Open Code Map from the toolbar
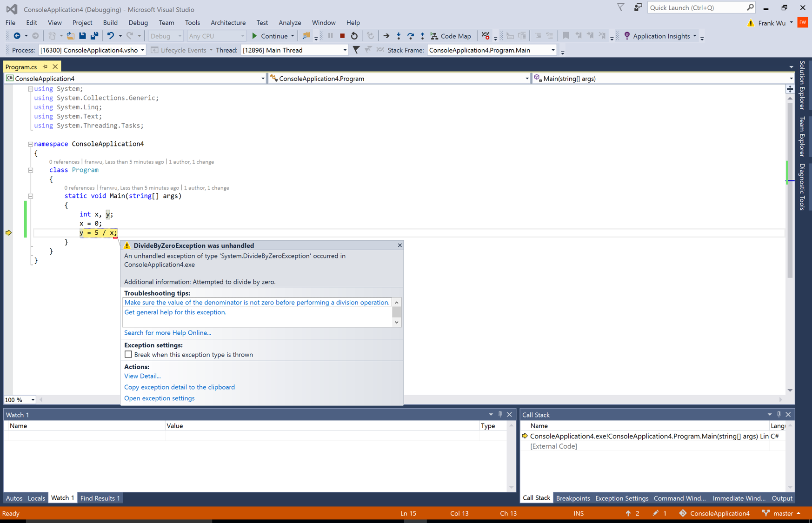Image resolution: width=812 pixels, height=523 pixels. pos(451,36)
